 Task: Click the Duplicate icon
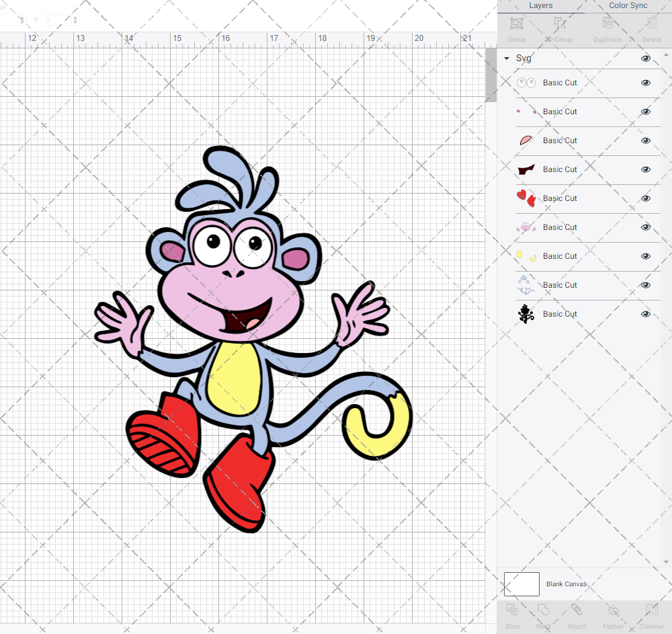pyautogui.click(x=607, y=23)
